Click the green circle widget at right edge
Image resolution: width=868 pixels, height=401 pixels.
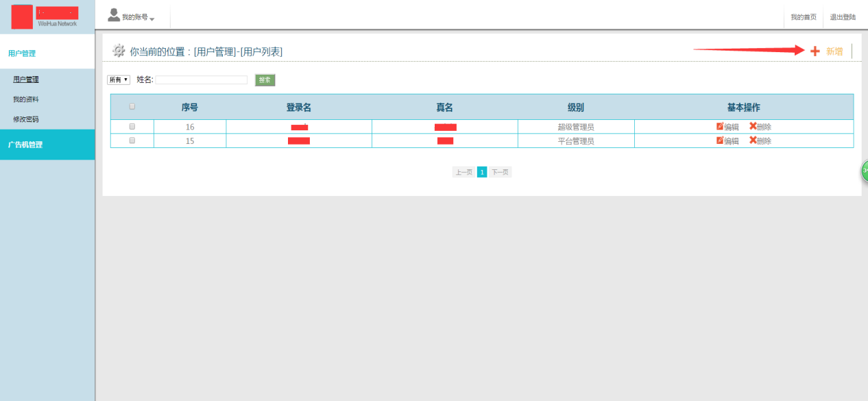[x=865, y=171]
